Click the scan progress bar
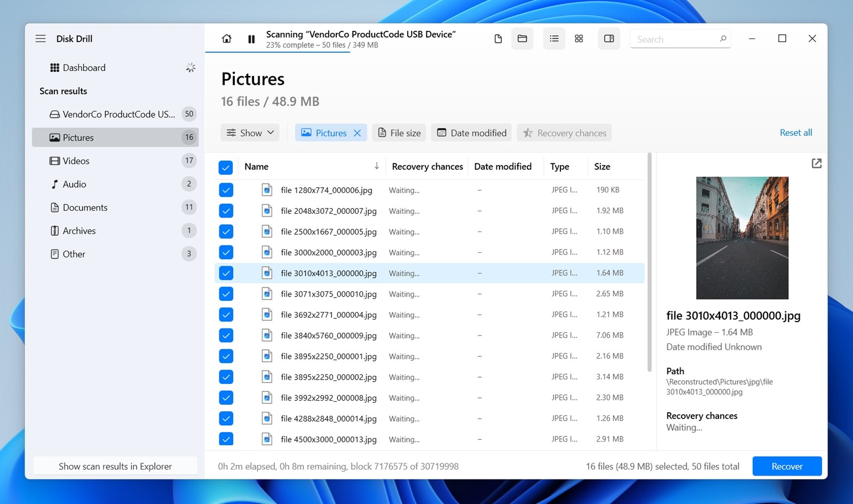Viewport: 853px width, 504px height. click(x=278, y=52)
